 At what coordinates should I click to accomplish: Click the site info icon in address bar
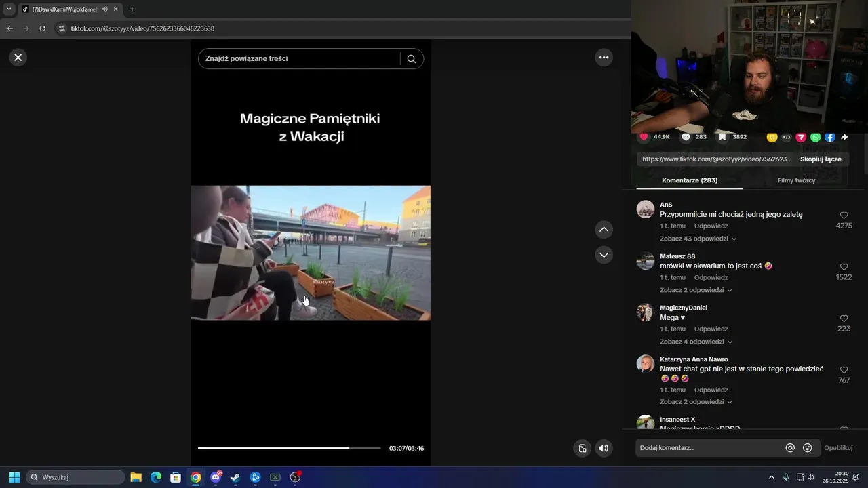tap(62, 28)
